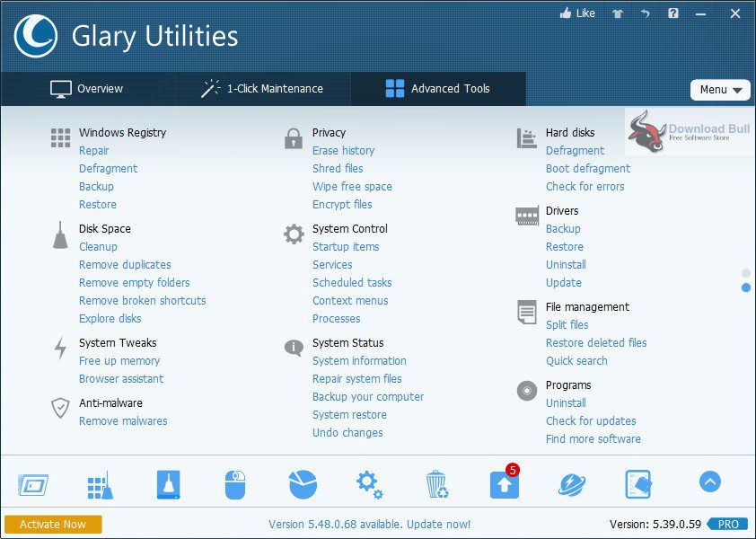Screen dimensions: 756x539
Task: Open the first bottom toolbar screen icon
Action: pyautogui.click(x=33, y=485)
